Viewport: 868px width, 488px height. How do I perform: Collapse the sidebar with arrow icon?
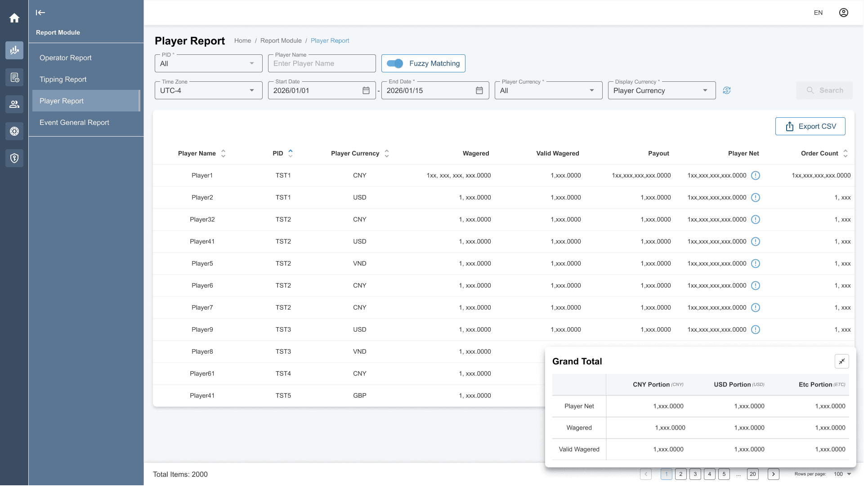coord(40,13)
